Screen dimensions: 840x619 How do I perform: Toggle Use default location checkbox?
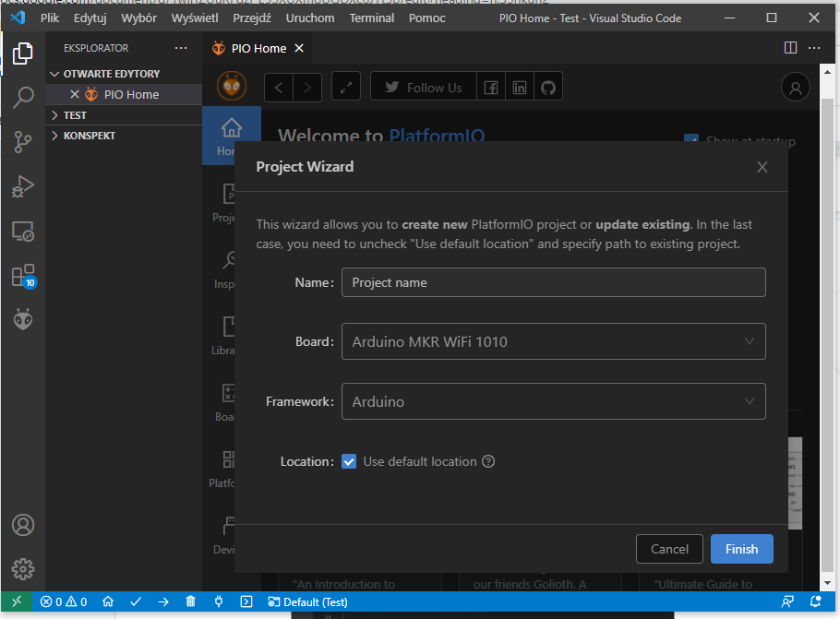349,461
